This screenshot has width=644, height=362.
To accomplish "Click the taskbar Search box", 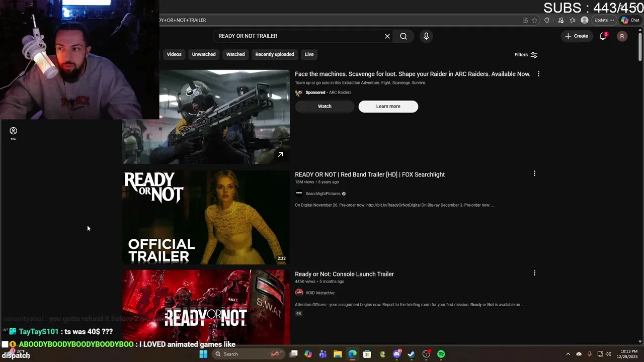I will point(249,354).
